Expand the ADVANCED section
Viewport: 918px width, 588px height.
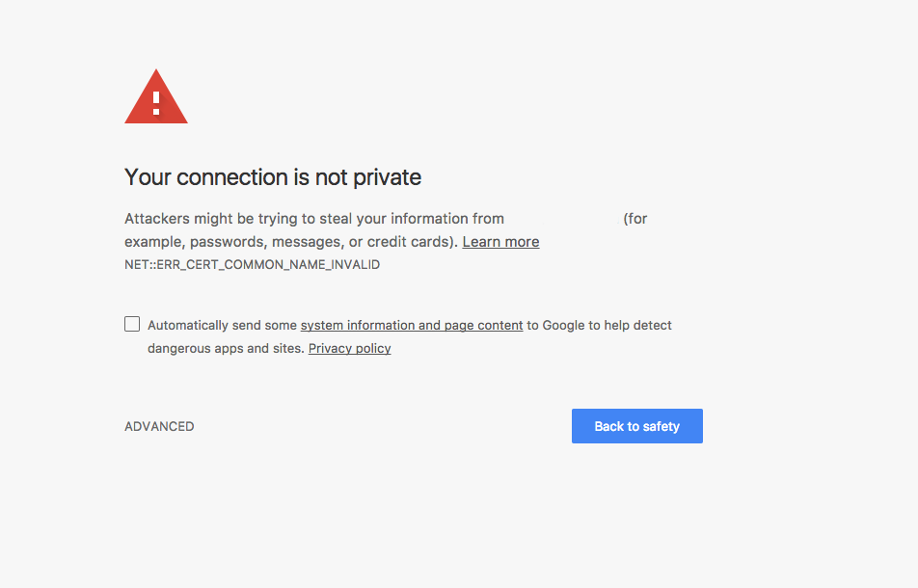159,426
